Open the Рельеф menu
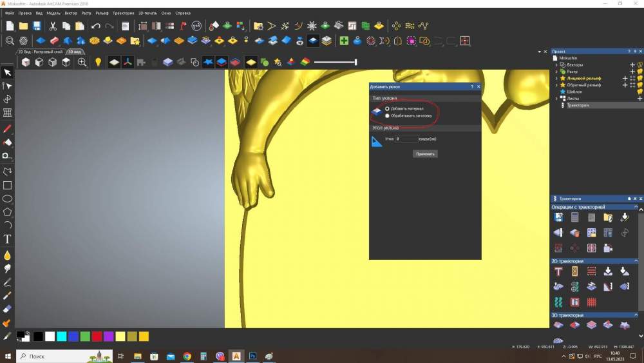644x363 pixels. click(102, 13)
